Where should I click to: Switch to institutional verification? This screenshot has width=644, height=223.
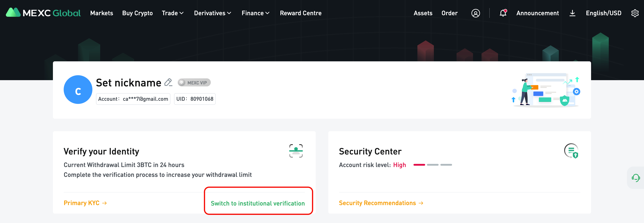pos(257,203)
